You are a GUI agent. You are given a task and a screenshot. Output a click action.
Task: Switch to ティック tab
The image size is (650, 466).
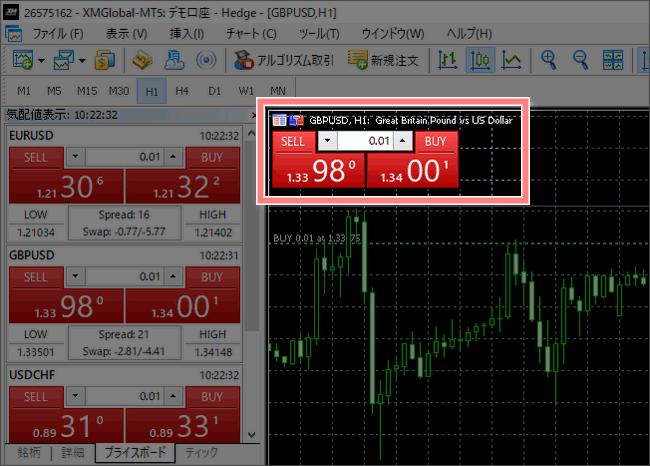(201, 452)
